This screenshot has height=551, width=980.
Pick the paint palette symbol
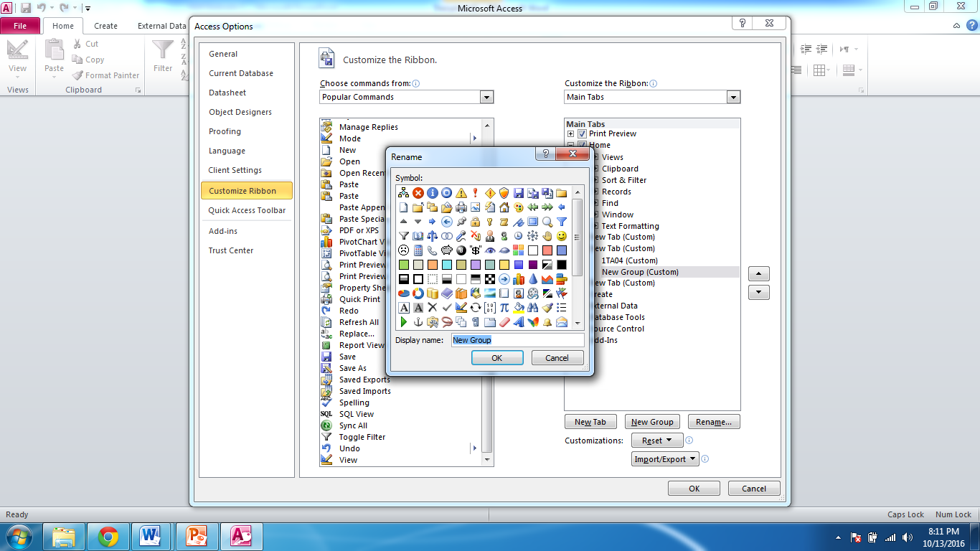tap(518, 207)
